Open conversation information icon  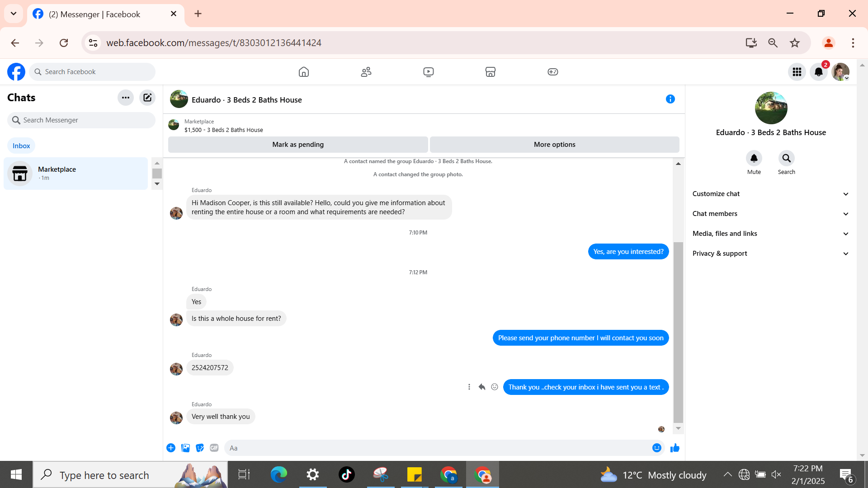coord(670,99)
